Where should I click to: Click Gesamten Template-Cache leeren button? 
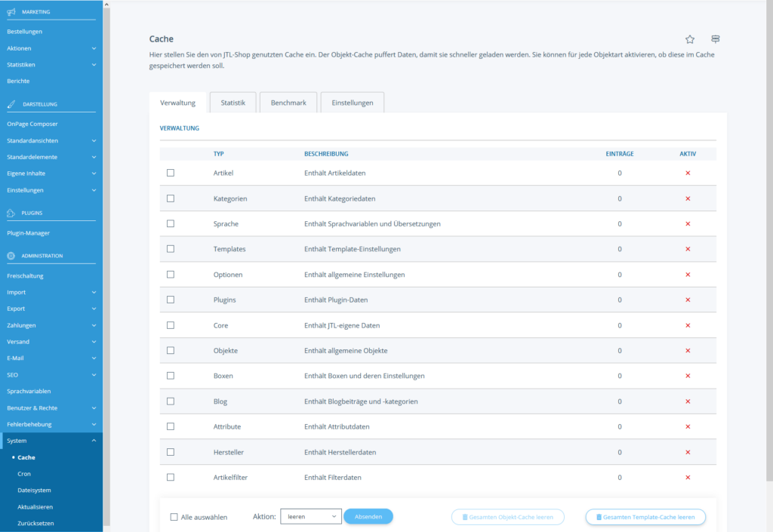[x=645, y=517]
